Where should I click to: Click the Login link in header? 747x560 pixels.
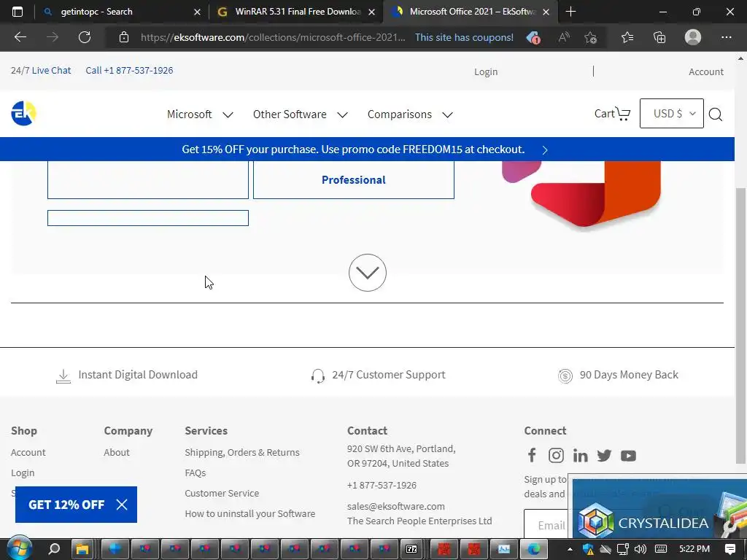coord(485,71)
